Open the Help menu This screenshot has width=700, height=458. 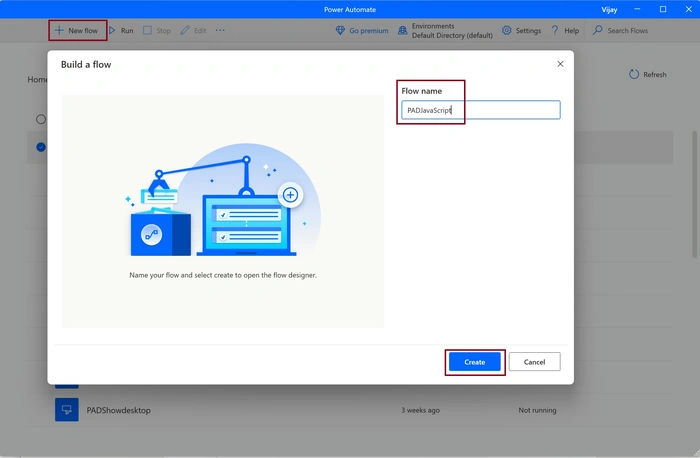pos(565,30)
